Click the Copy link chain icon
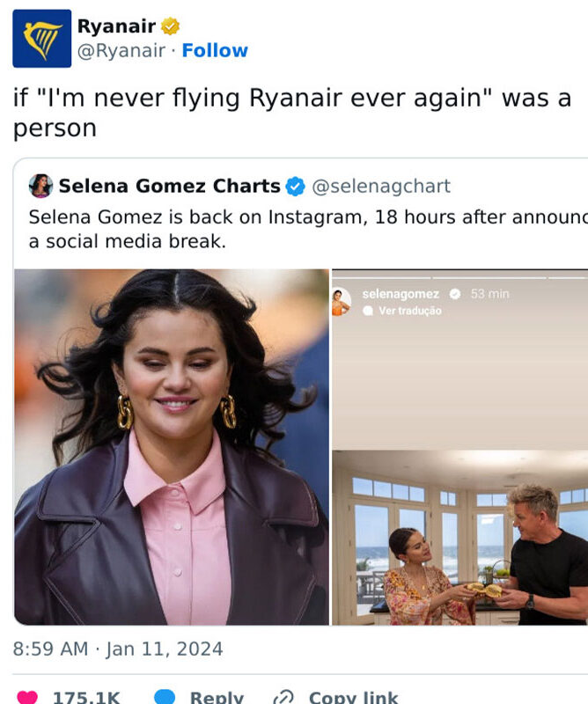Image resolution: width=588 pixels, height=704 pixels. pos(283,697)
